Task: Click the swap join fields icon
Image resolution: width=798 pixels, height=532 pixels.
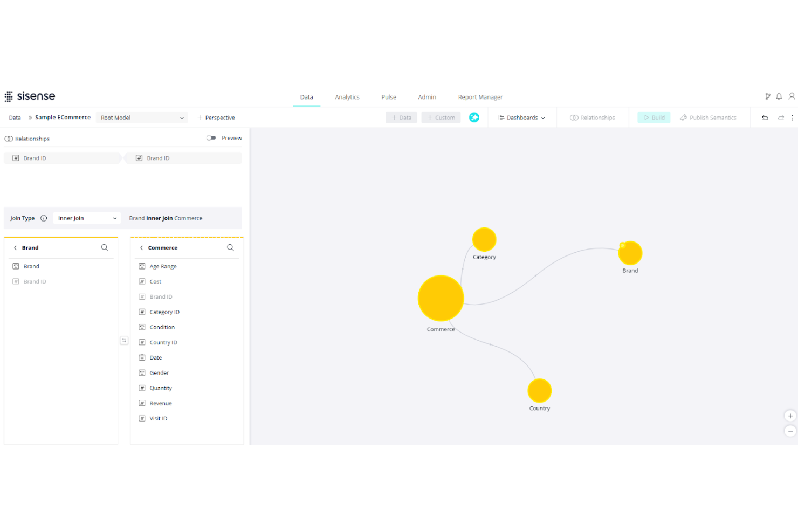Action: point(124,340)
